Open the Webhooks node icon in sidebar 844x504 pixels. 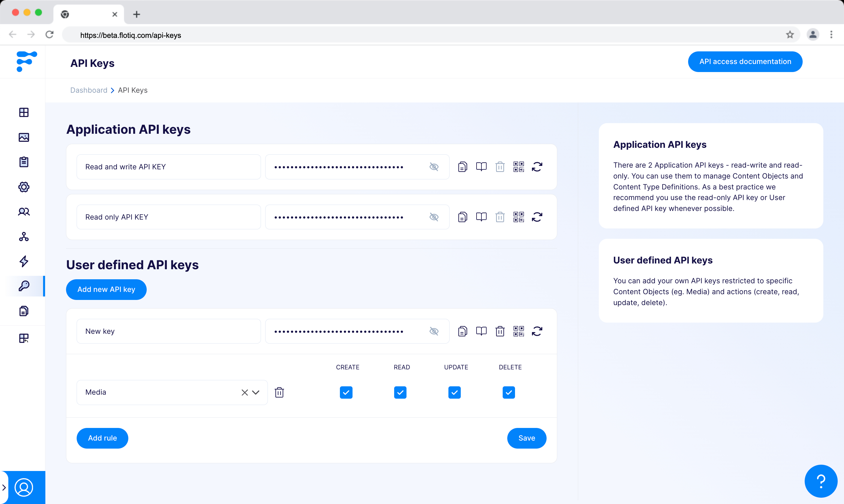(x=24, y=237)
